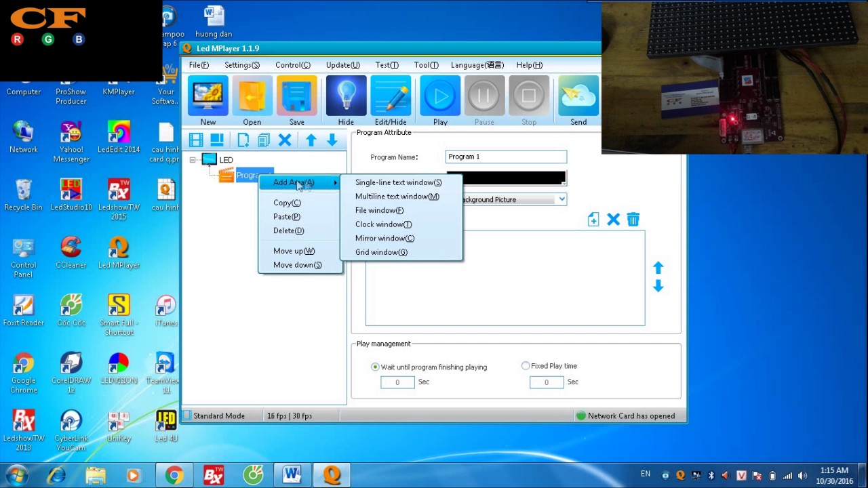Click the Fixed Play time seconds field

(x=547, y=382)
